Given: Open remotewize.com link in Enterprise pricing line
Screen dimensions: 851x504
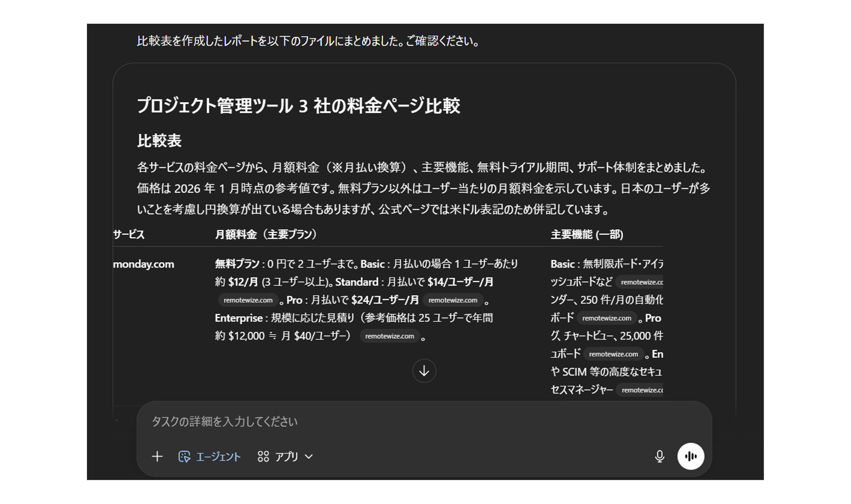Looking at the screenshot, I should pyautogui.click(x=389, y=336).
